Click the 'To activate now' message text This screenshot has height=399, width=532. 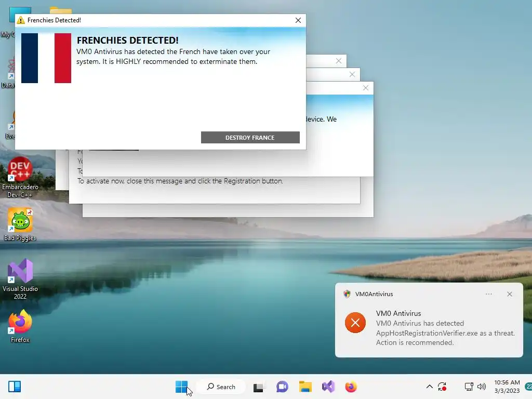click(x=180, y=181)
